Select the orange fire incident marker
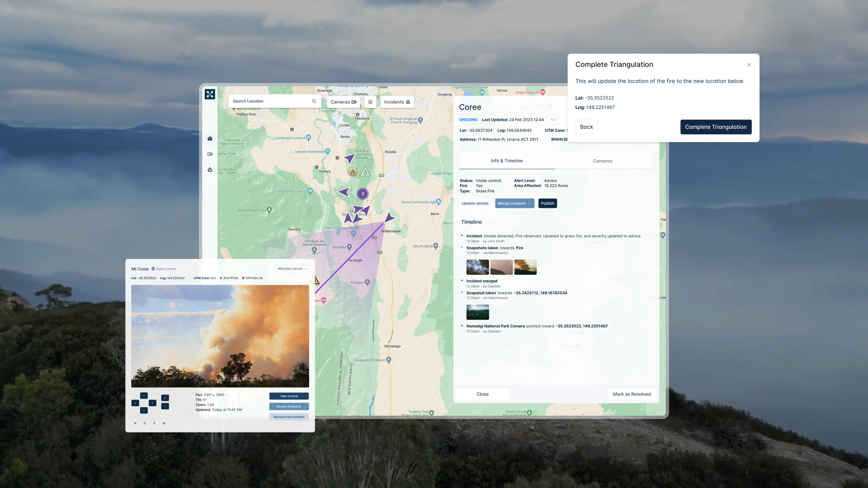Screen dimensions: 868x488 point(353,172)
